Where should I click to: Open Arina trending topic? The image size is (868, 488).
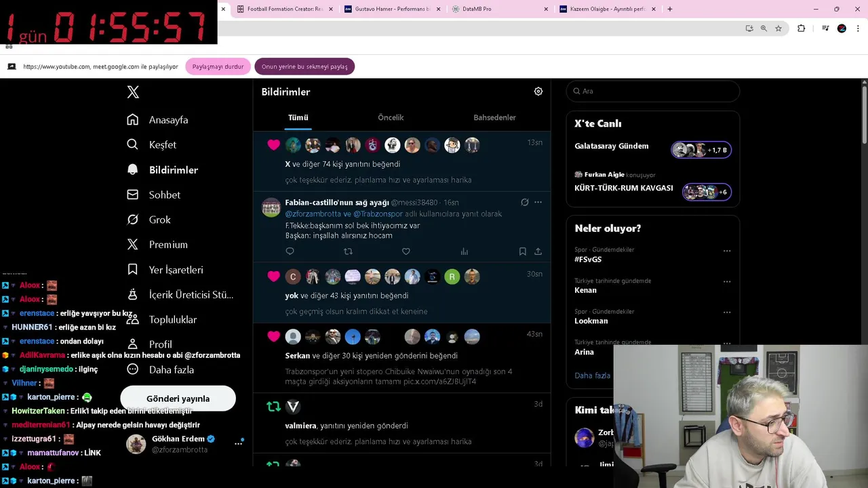(x=584, y=352)
